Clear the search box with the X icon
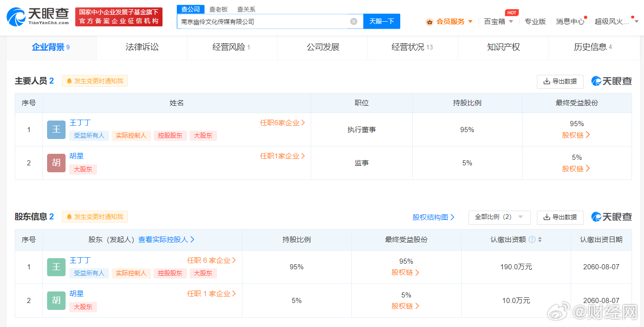 coord(354,21)
